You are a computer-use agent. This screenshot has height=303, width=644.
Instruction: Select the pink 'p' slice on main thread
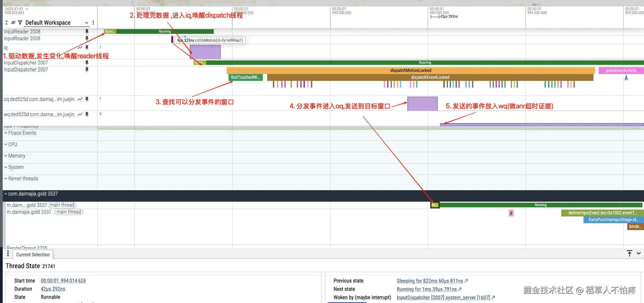[511, 213]
